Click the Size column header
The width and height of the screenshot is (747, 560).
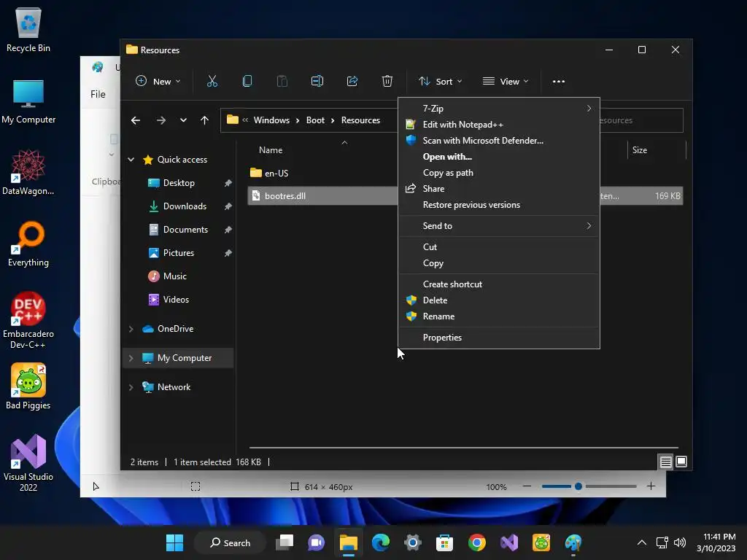pos(639,150)
